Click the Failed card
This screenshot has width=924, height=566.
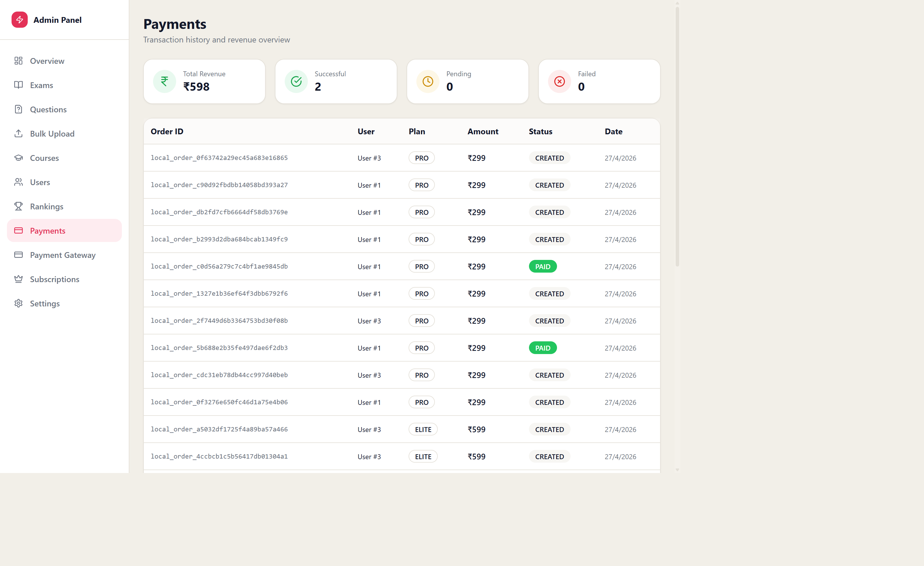(x=599, y=81)
